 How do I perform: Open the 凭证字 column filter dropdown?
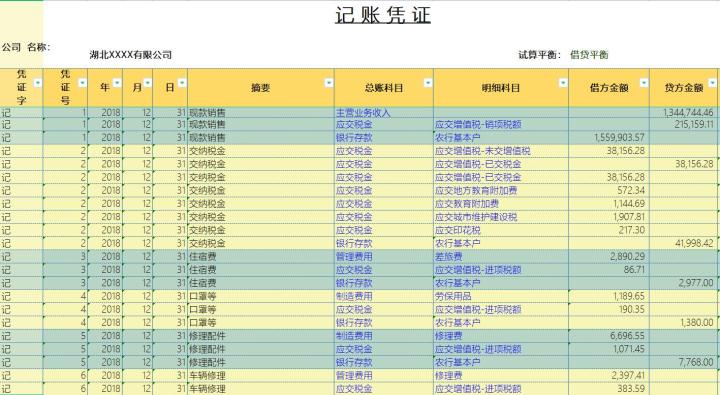click(x=38, y=83)
